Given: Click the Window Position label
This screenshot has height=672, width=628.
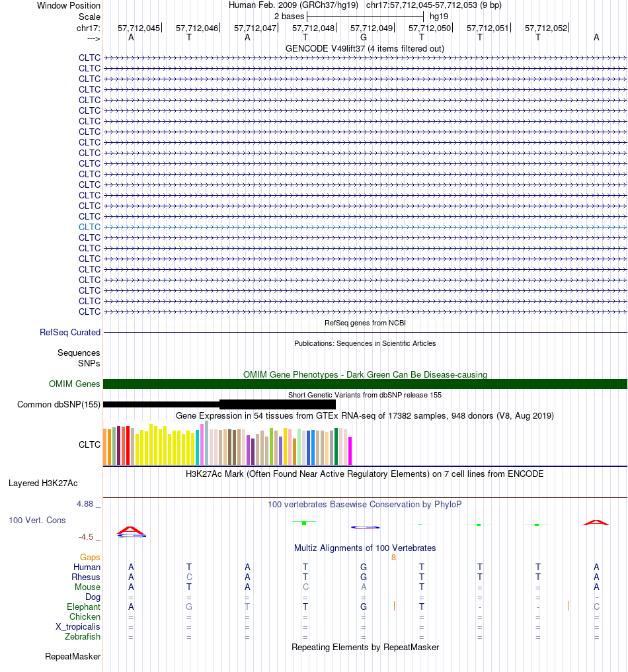Looking at the screenshot, I should coord(69,5).
